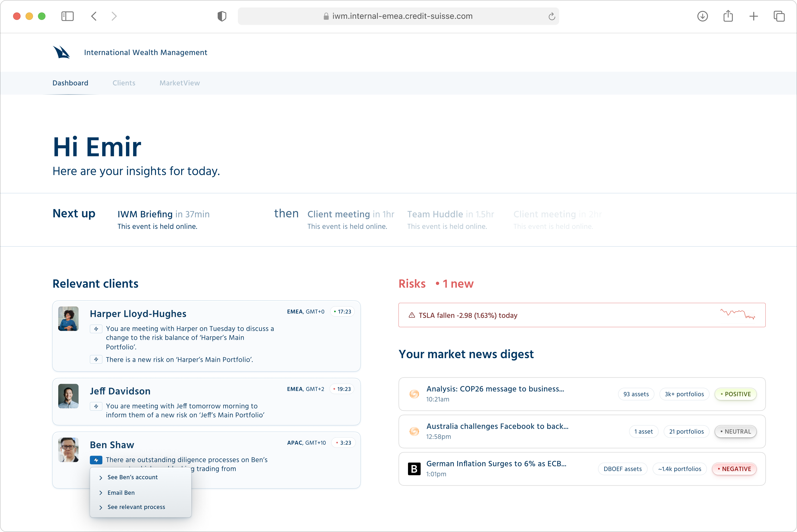Screen dimensions: 797x532
Task: Open the downloads icon in toolbar
Action: pos(702,16)
